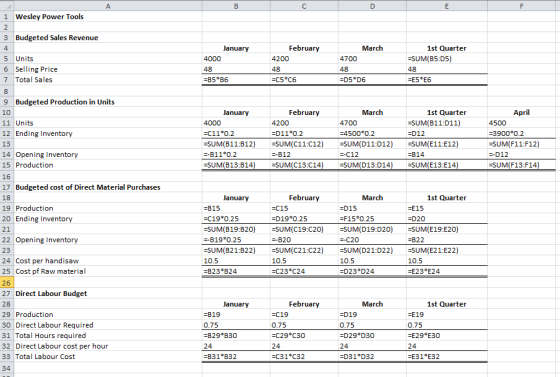Select the =B5*B6 formula cell

[x=236, y=80]
